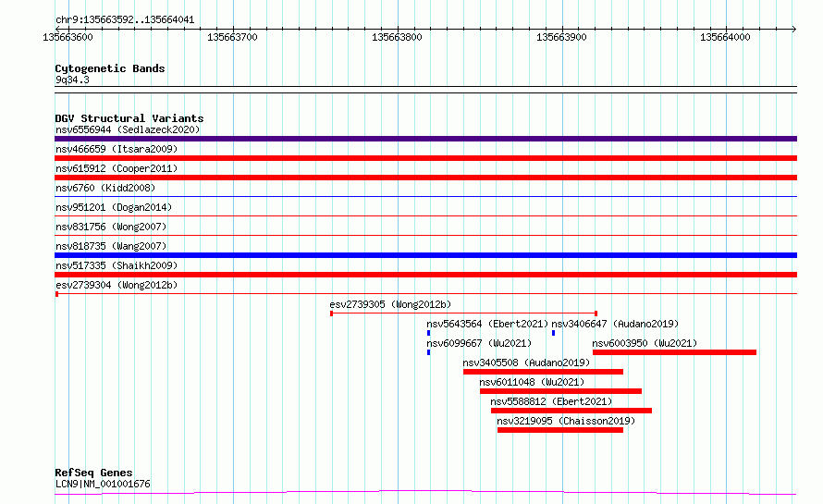Click the 135663900 ruler position label
This screenshot has width=823, height=504.
click(561, 37)
